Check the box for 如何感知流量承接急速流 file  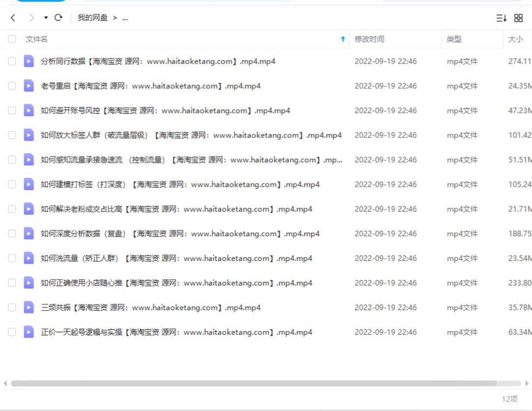pos(12,159)
